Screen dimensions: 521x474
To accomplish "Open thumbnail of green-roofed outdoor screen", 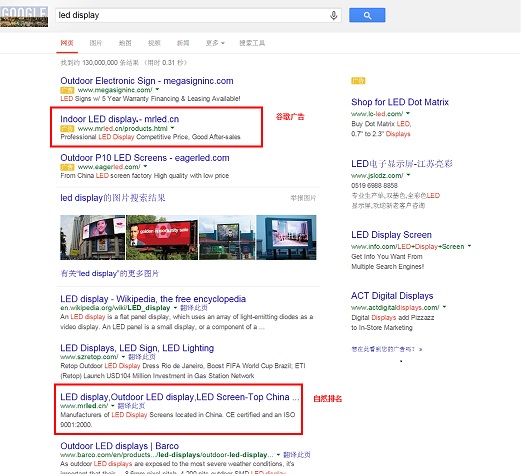I will pyautogui.click(x=227, y=237).
